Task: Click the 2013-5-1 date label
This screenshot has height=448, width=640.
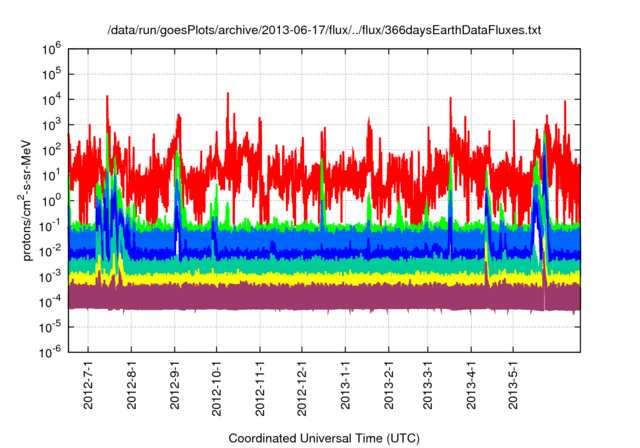Action: 513,385
